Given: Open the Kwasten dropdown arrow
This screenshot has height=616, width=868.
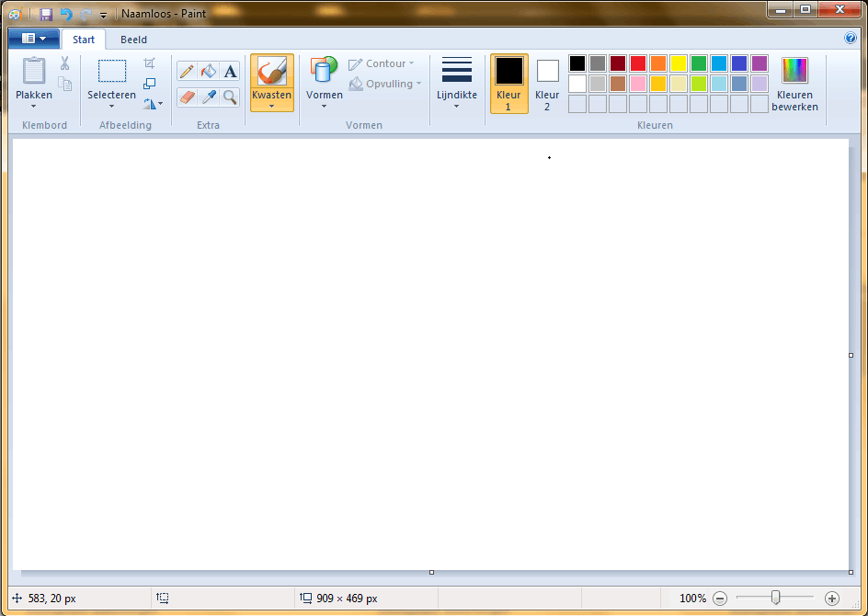Looking at the screenshot, I should [x=272, y=107].
